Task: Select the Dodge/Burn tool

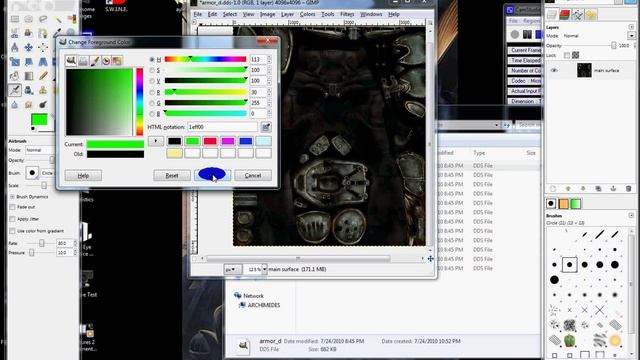Action: pos(43,104)
